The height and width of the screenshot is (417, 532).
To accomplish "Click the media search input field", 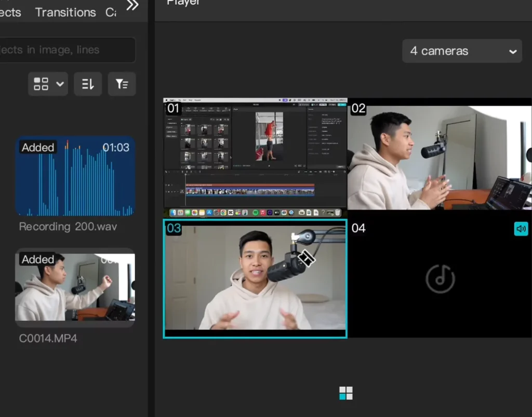I will [x=68, y=50].
